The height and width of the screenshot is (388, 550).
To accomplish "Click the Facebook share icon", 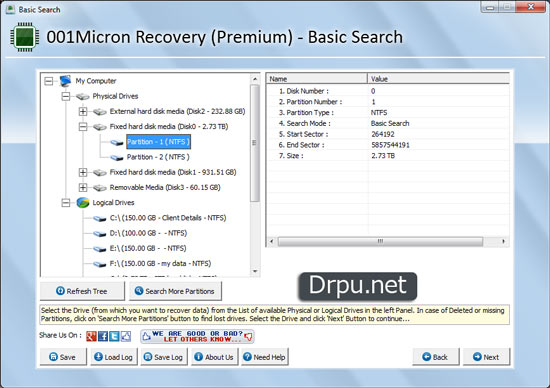I will point(103,336).
